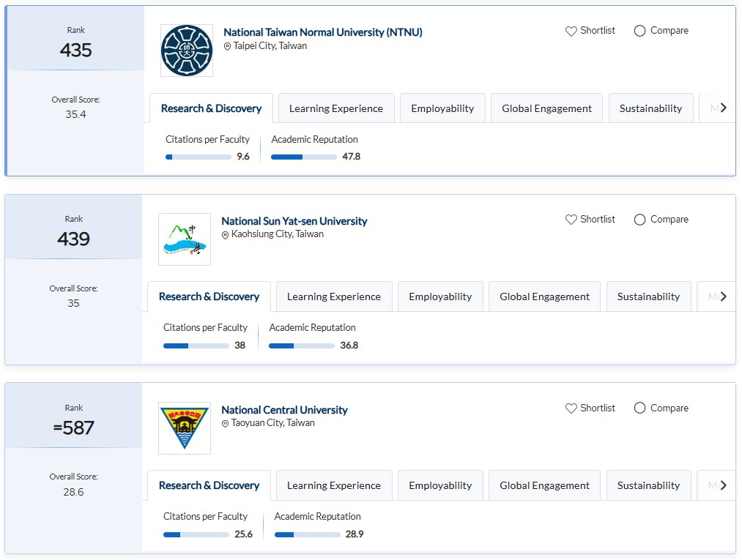
Task: Click Kaohsiung City location pin icon
Action: pos(226,235)
